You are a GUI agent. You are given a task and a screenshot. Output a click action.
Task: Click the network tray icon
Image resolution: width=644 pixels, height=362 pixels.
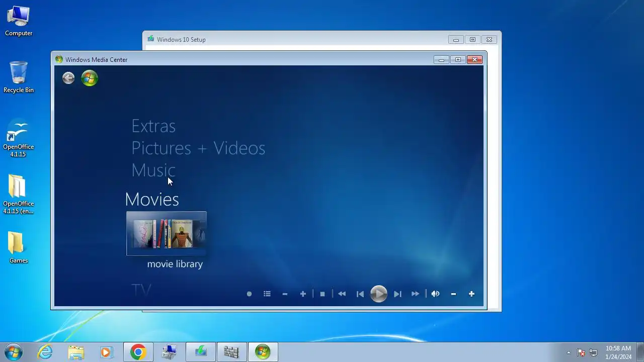[593, 352]
